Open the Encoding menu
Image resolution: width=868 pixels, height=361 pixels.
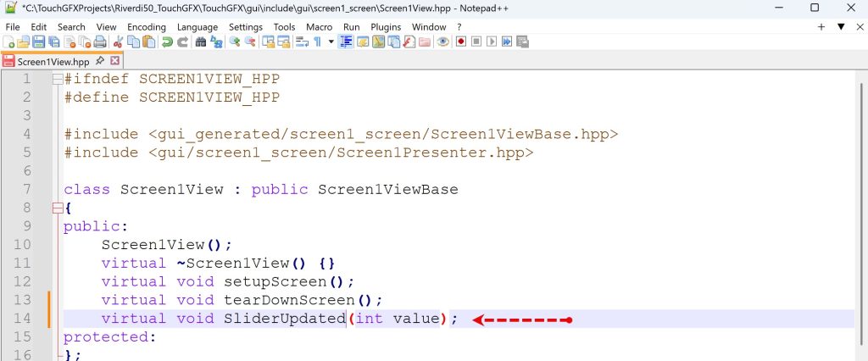[147, 27]
